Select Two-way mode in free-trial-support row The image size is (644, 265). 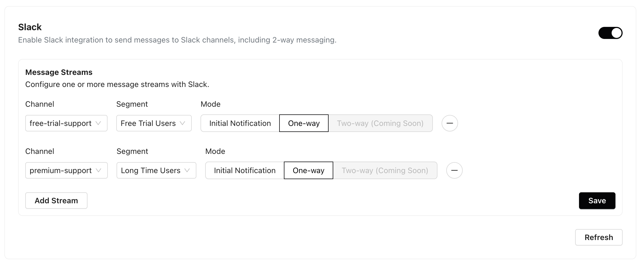(x=380, y=123)
